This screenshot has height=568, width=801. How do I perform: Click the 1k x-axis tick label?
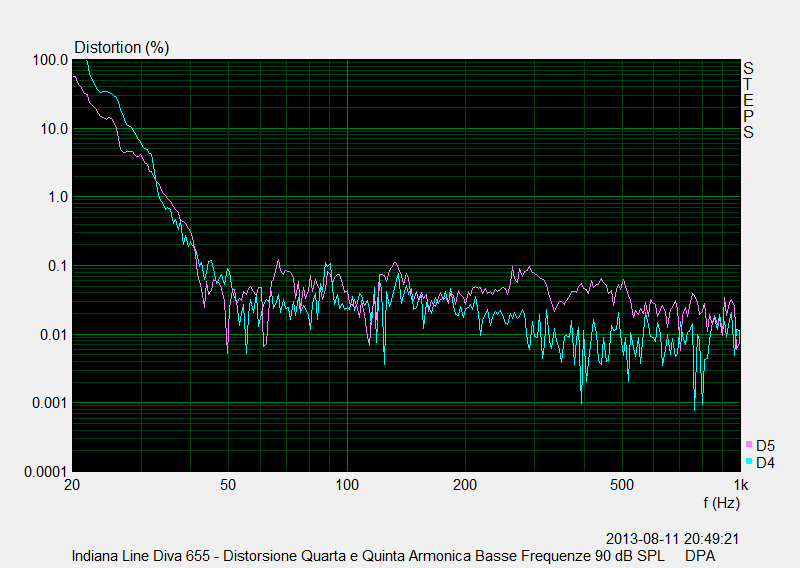click(x=741, y=485)
